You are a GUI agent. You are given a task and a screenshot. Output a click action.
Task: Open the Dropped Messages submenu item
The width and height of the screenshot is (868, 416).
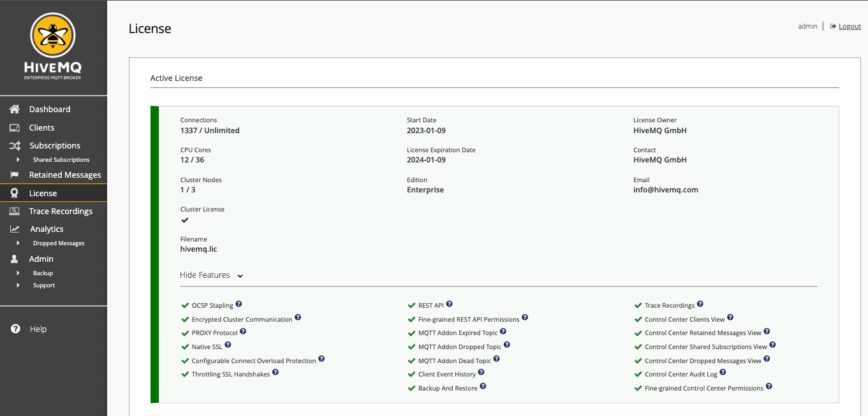coord(59,243)
